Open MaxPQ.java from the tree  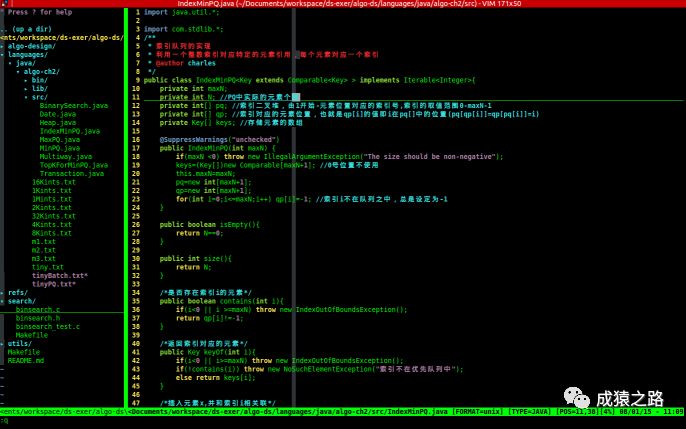coord(60,140)
